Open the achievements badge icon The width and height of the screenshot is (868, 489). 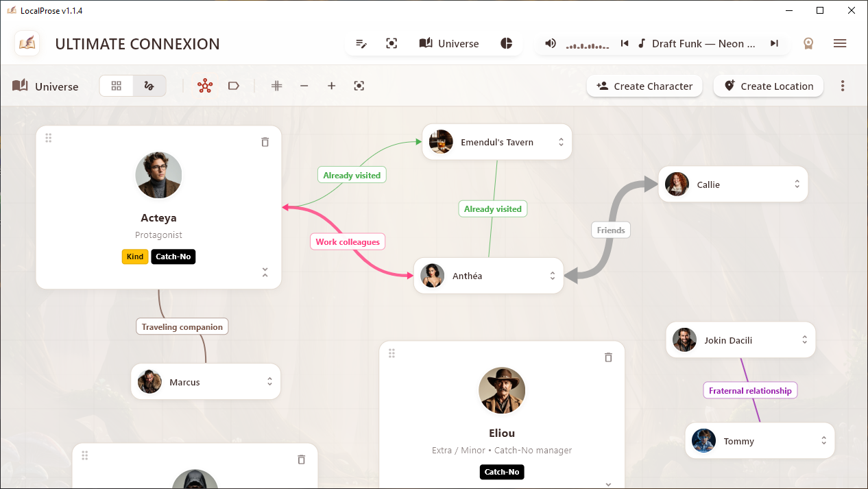click(x=808, y=43)
